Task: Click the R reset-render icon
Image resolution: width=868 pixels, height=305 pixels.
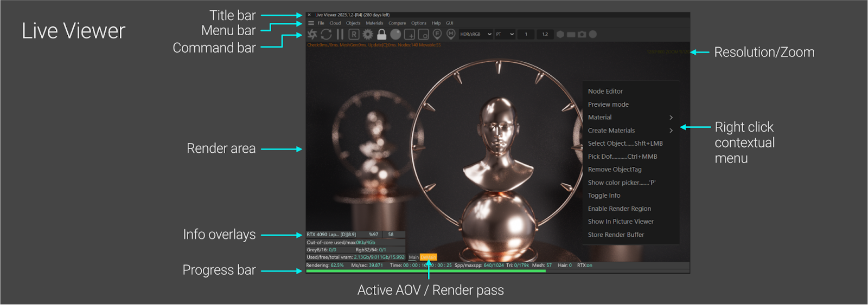Action: point(354,35)
